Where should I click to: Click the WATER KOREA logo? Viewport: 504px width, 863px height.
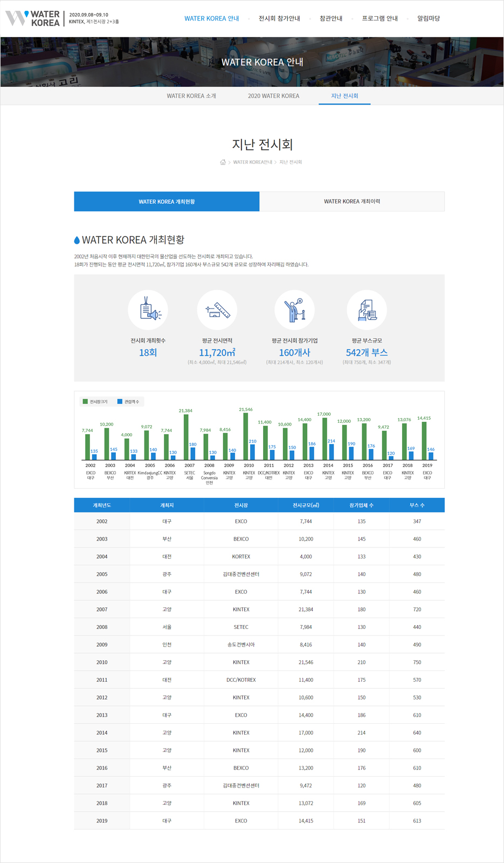tap(33, 18)
